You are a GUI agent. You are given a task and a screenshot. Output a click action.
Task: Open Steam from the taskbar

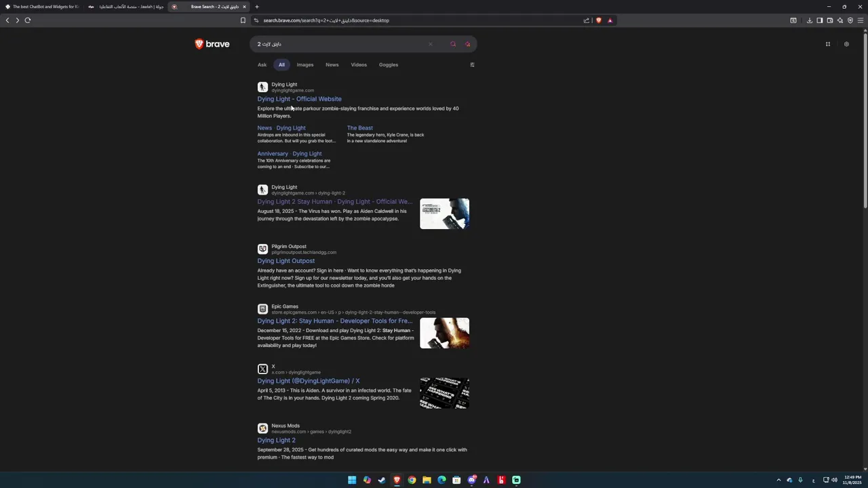click(x=382, y=480)
